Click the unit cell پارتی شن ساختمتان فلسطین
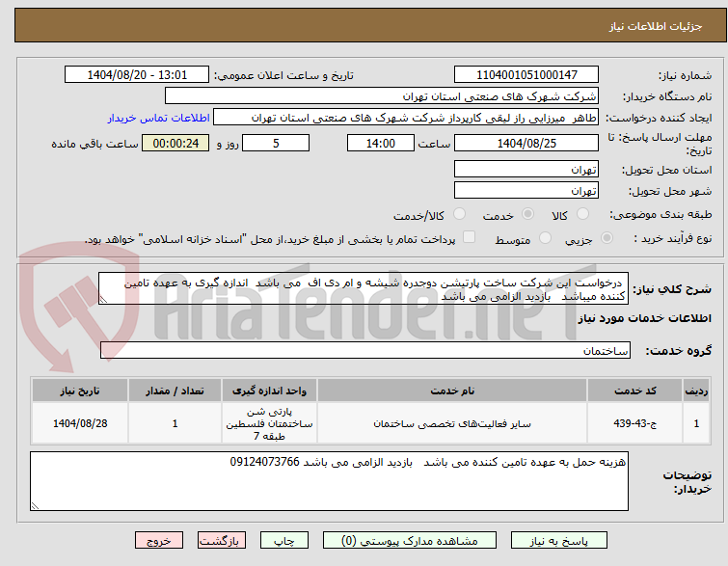This screenshot has width=728, height=566. (x=269, y=423)
